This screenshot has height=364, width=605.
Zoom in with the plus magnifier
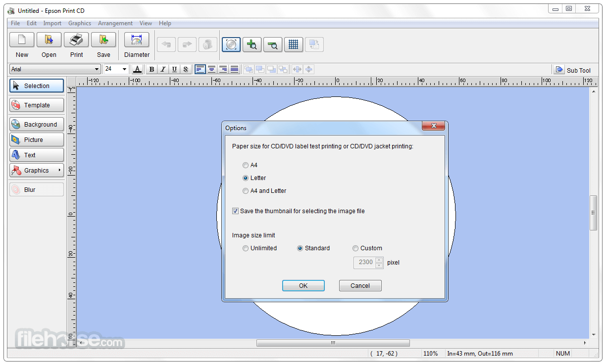(252, 45)
